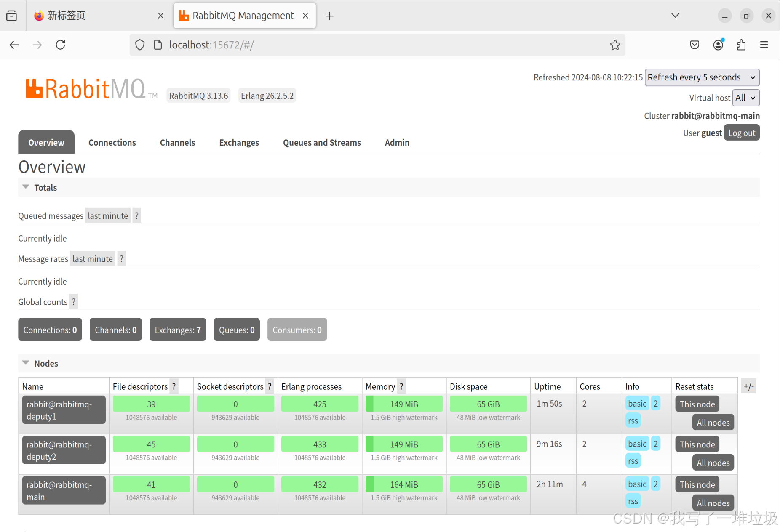Open the Virtual host dropdown

click(x=746, y=98)
